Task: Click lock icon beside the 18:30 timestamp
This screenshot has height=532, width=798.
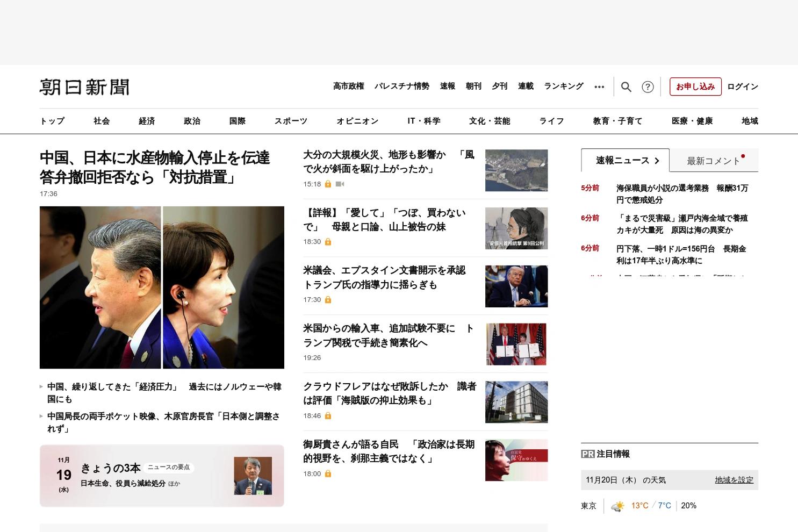Action: (x=328, y=242)
